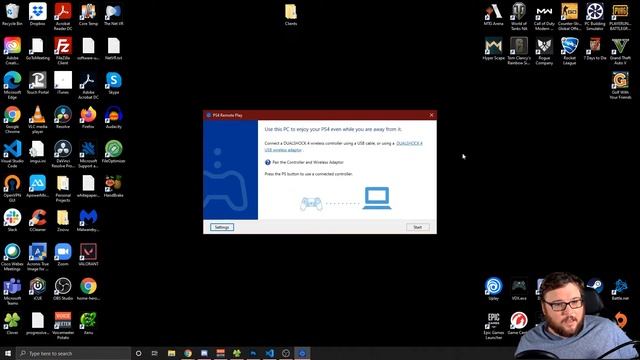The height and width of the screenshot is (360, 640).
Task: Select the HandBrake desktop icon
Action: click(x=113, y=186)
